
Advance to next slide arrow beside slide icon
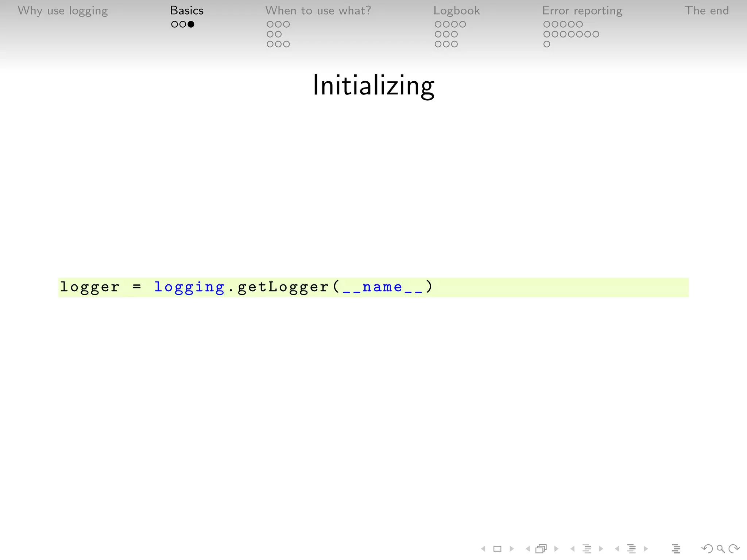pyautogui.click(x=511, y=549)
